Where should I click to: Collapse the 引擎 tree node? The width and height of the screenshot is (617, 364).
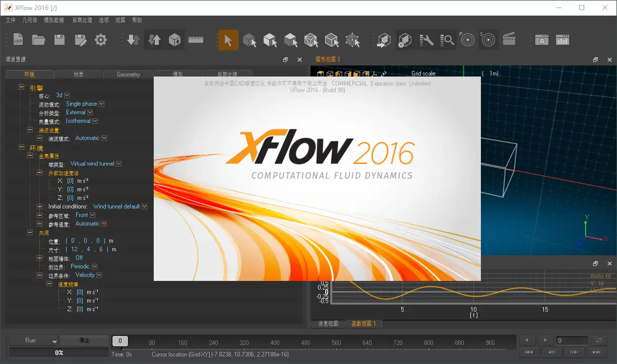click(21, 87)
